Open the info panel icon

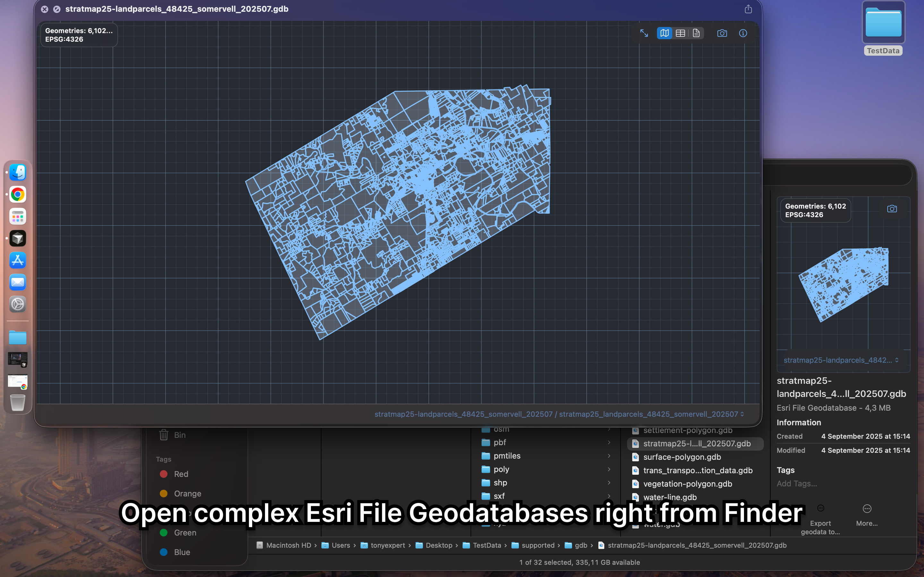[743, 33]
